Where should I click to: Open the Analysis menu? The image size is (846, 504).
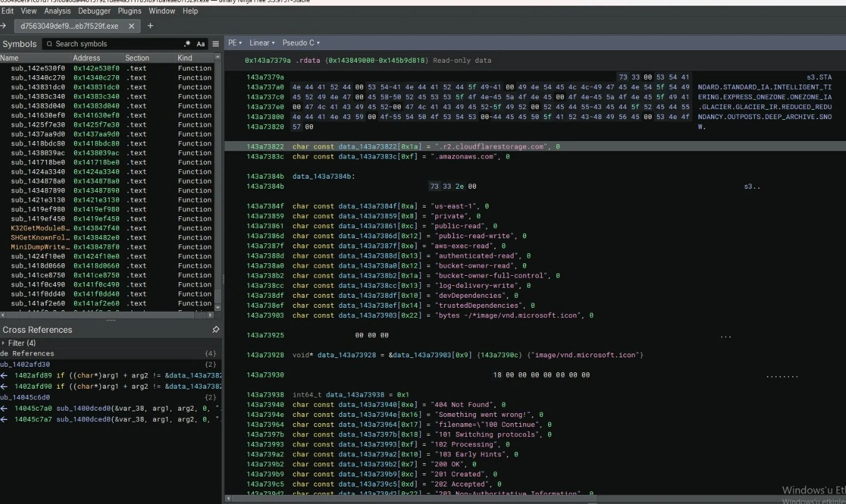[58, 11]
